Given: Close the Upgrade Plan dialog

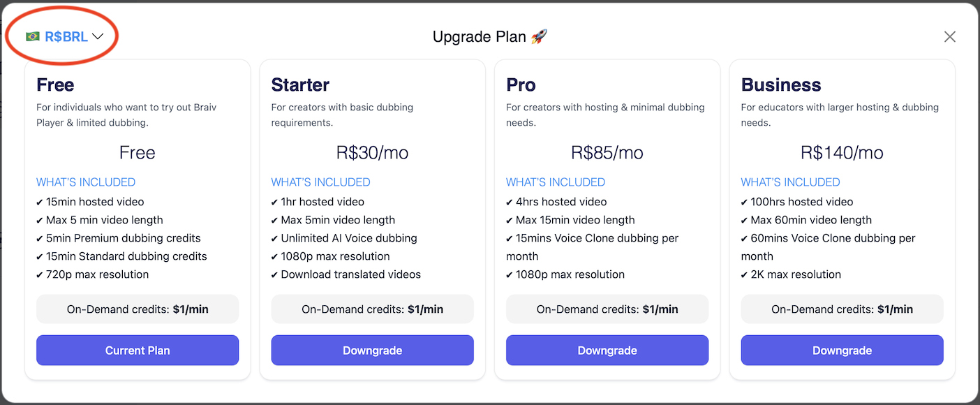Looking at the screenshot, I should [x=949, y=37].
